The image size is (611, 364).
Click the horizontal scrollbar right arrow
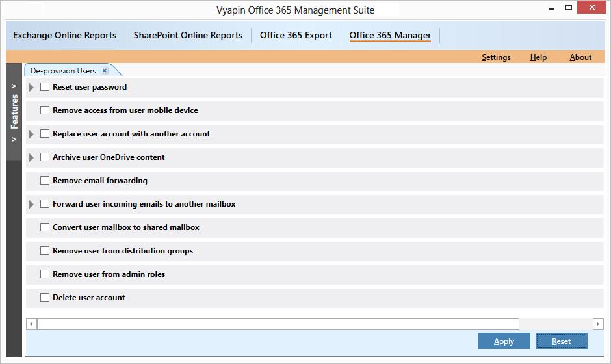tap(598, 324)
